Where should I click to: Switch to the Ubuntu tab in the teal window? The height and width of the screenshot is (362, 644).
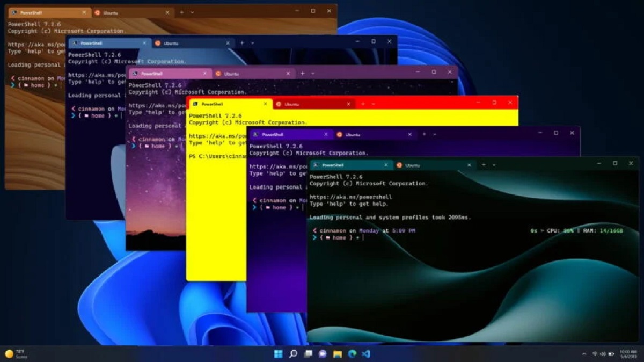point(434,165)
